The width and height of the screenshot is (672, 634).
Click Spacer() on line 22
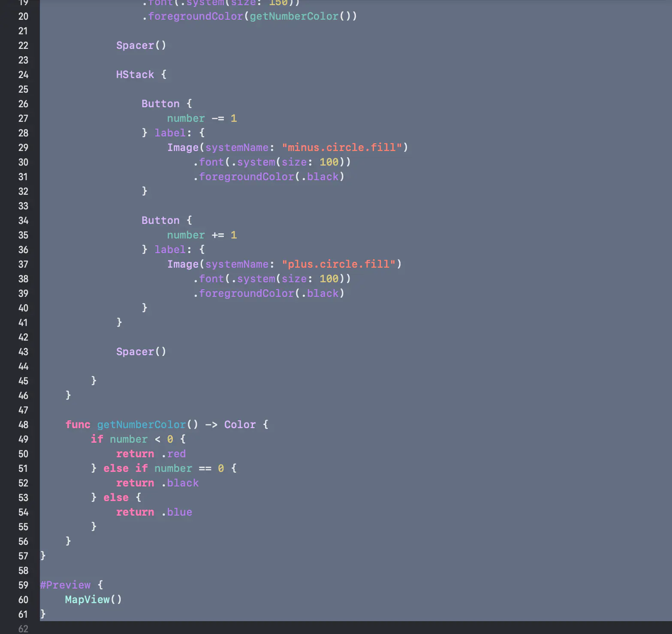click(x=141, y=45)
